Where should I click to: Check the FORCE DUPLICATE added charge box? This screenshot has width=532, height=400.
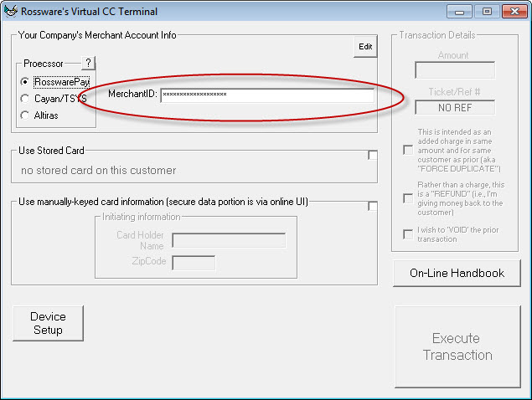pos(408,150)
